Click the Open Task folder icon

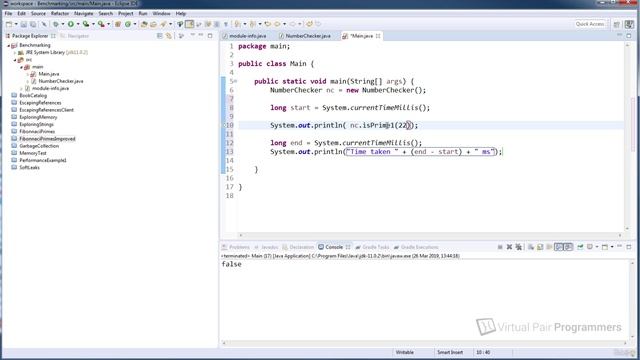[153, 24]
